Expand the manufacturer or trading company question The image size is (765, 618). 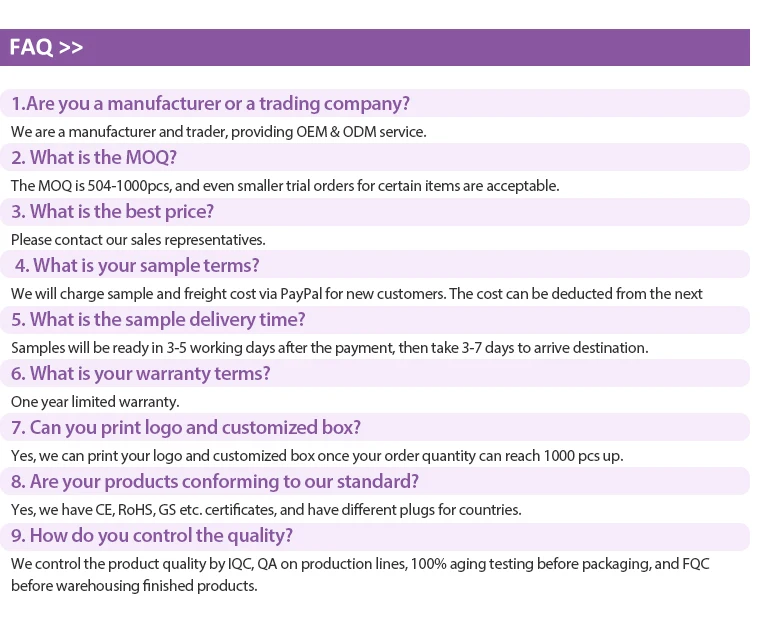click(210, 103)
